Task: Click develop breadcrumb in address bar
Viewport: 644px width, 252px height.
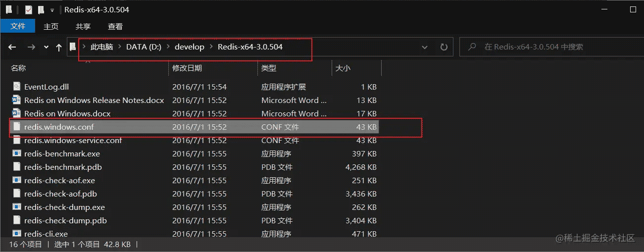Action: [x=190, y=47]
